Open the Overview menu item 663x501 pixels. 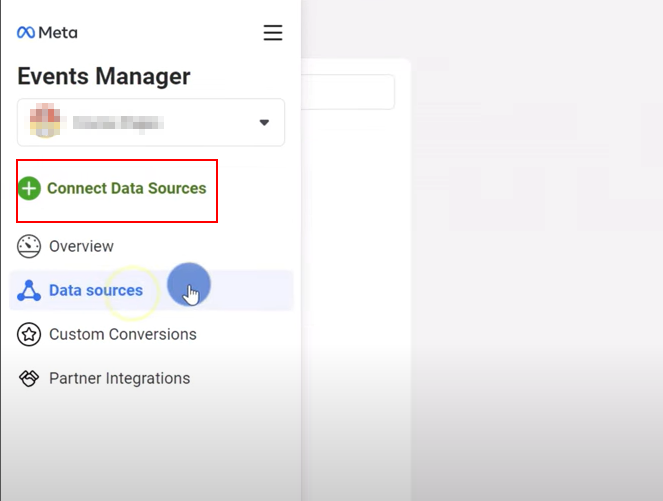81,246
